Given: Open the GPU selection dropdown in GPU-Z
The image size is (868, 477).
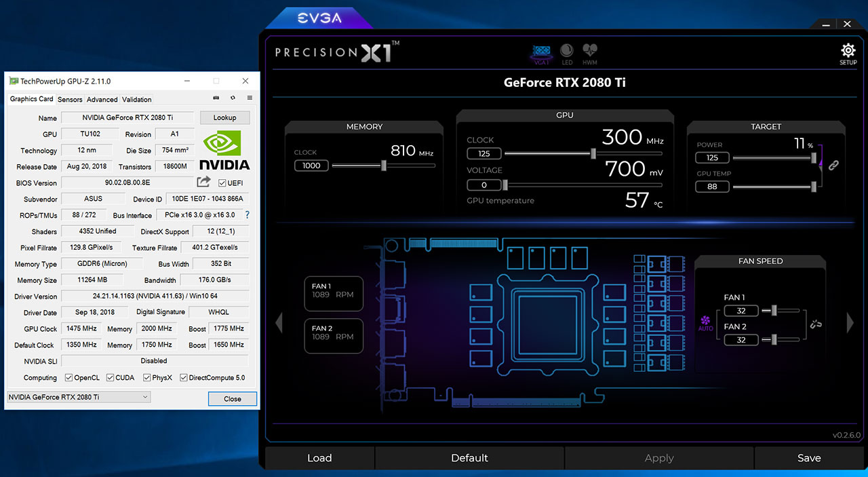Looking at the screenshot, I should coord(79,397).
